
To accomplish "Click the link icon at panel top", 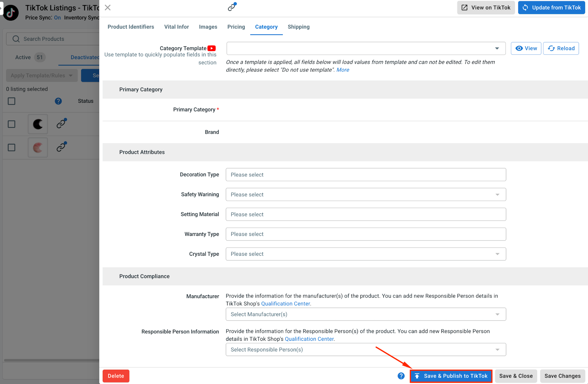I will 232,7.
